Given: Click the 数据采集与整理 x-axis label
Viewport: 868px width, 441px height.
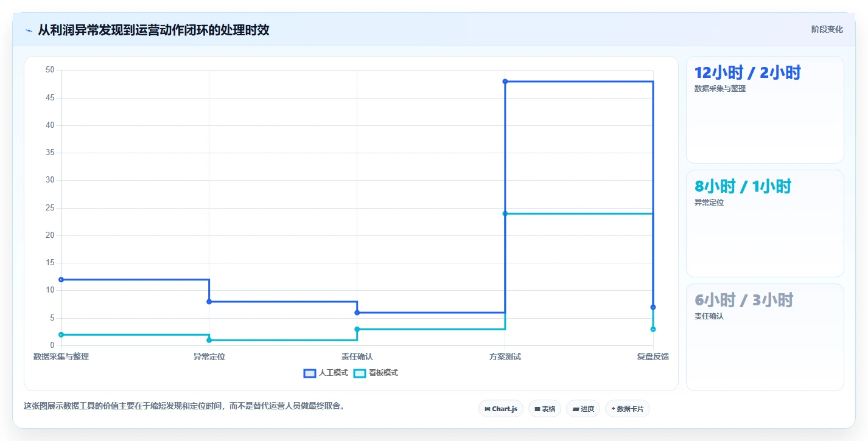Looking at the screenshot, I should pos(61,356).
